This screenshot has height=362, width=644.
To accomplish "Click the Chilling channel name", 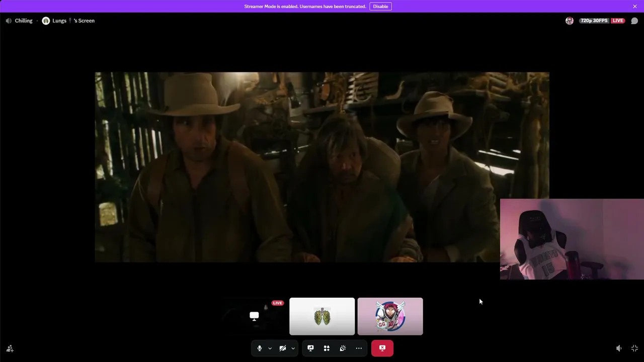I will coord(24,21).
